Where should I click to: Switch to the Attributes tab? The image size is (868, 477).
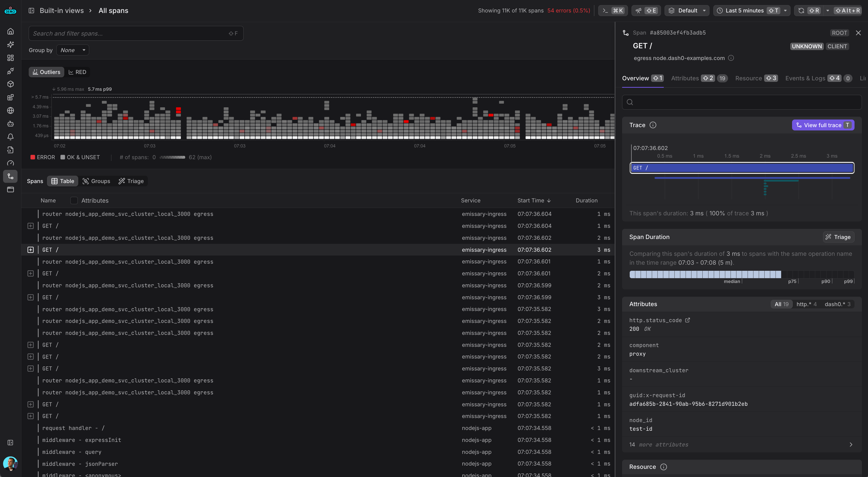click(x=699, y=78)
